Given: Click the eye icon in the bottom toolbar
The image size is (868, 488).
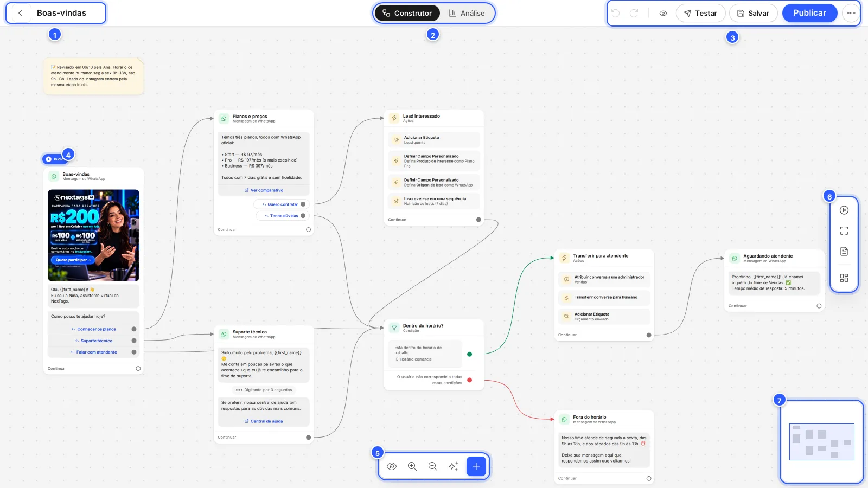Looking at the screenshot, I should click(392, 466).
